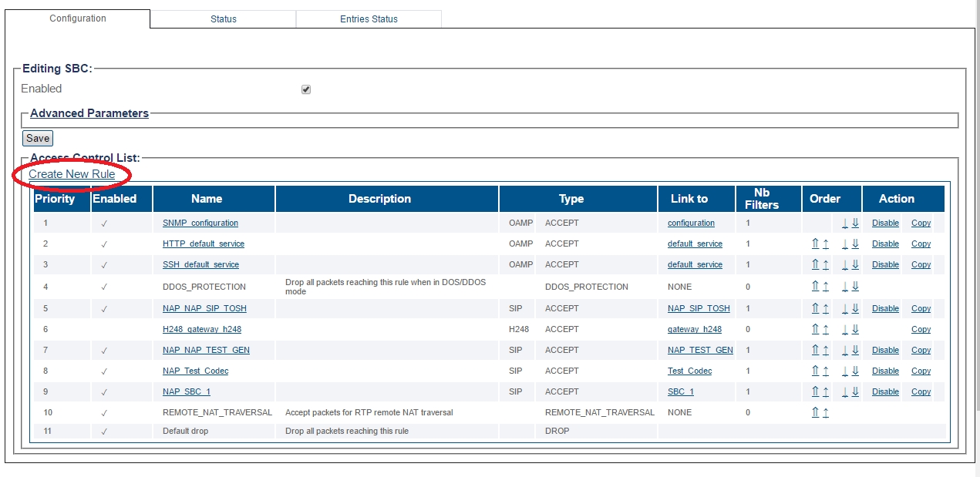Viewport: 980px width, 477px height.
Task: Expand the Advanced Parameters section
Action: [x=89, y=113]
